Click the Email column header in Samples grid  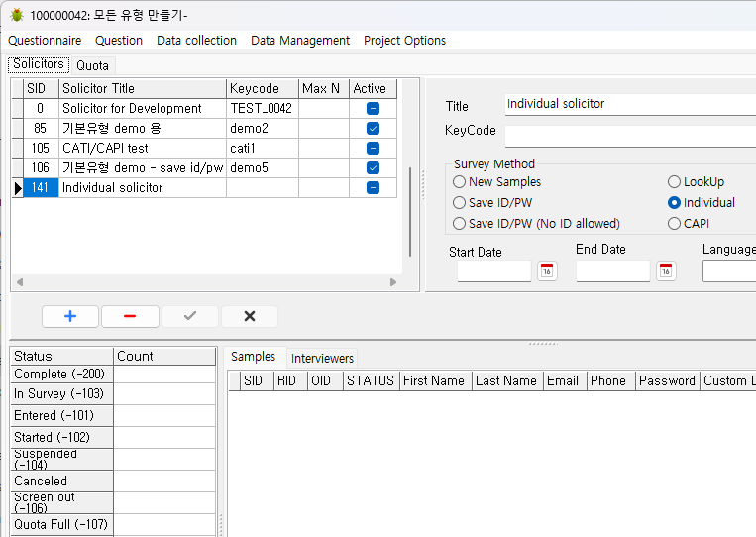565,380
